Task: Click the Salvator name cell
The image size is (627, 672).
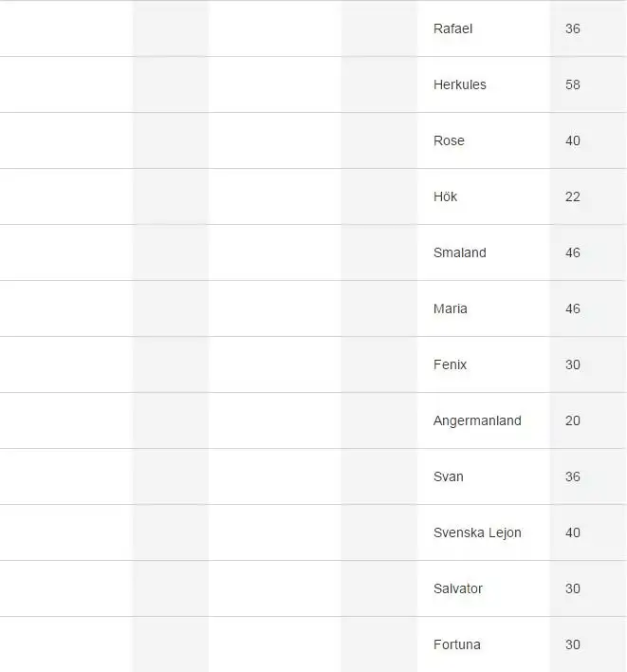Action: pos(457,588)
